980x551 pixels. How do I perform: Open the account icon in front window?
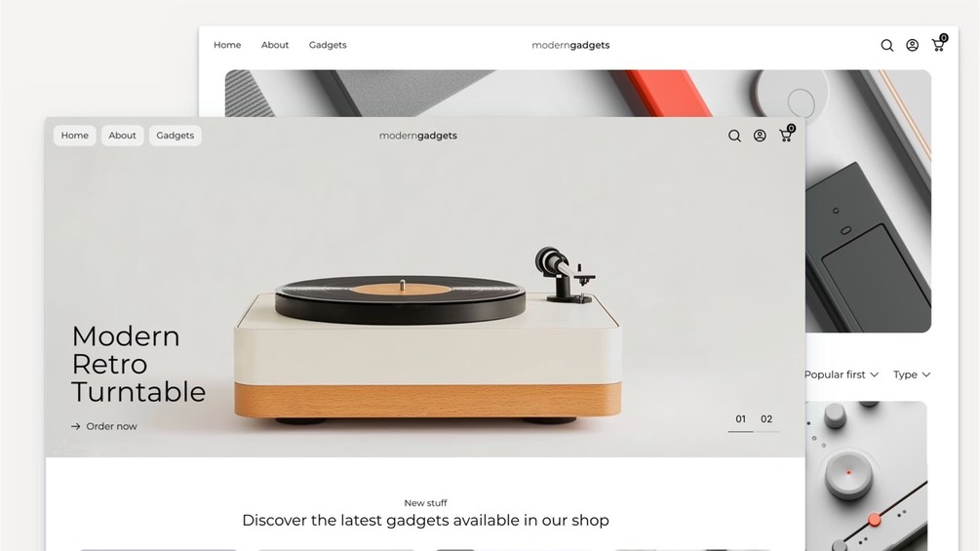[760, 136]
